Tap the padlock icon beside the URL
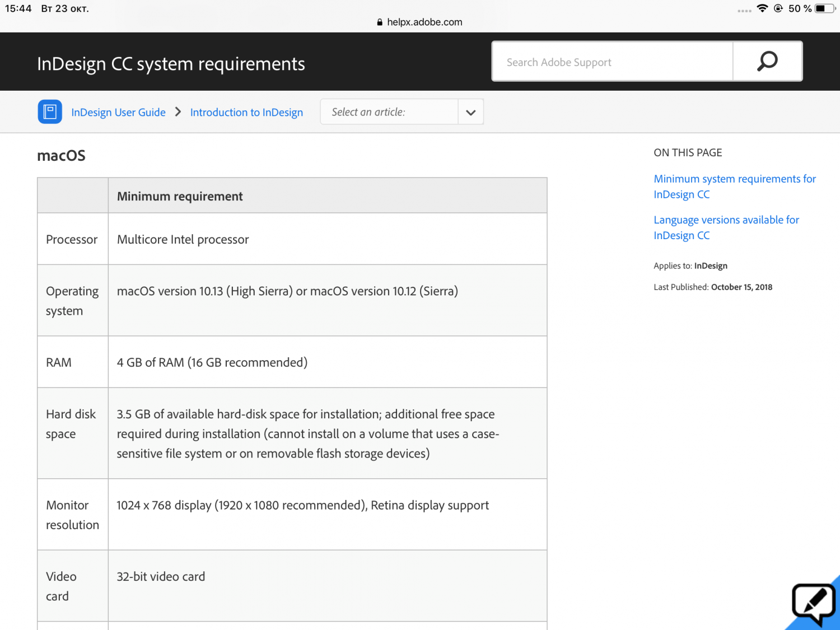 (x=380, y=22)
